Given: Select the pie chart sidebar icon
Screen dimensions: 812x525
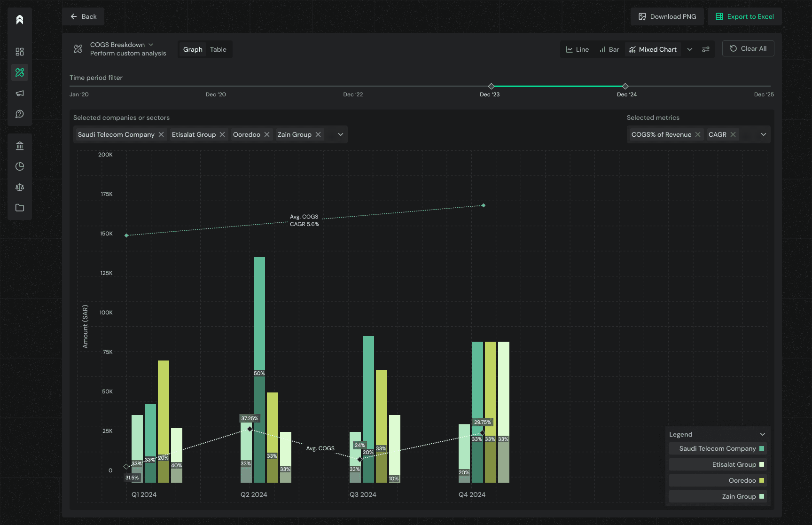Looking at the screenshot, I should pyautogui.click(x=20, y=166).
